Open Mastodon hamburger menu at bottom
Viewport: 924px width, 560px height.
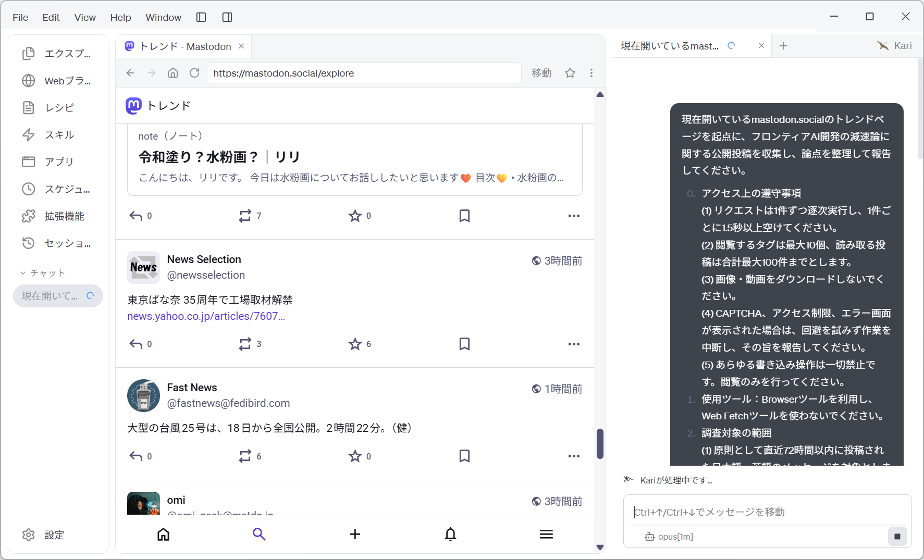pos(546,534)
